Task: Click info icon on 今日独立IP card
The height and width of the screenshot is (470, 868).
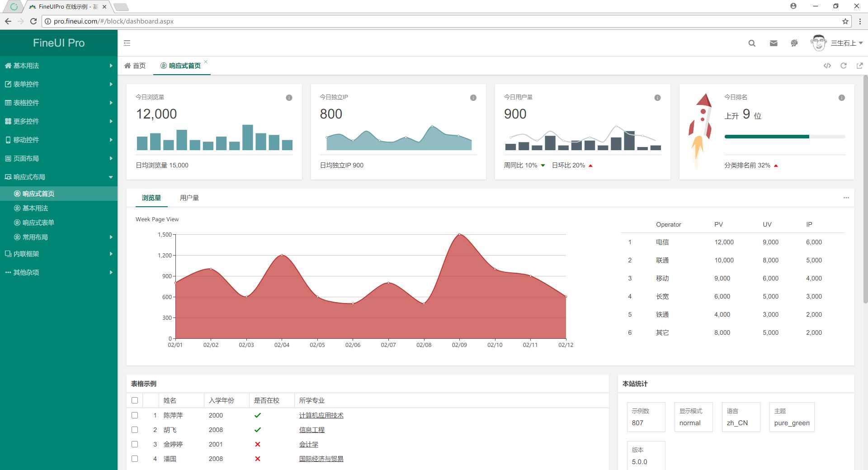Action: tap(473, 98)
